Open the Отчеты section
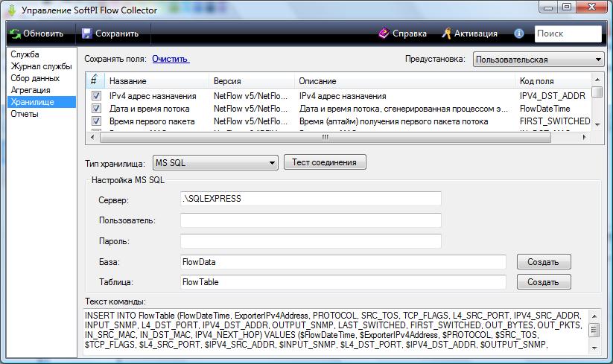613x364 pixels. [x=25, y=114]
